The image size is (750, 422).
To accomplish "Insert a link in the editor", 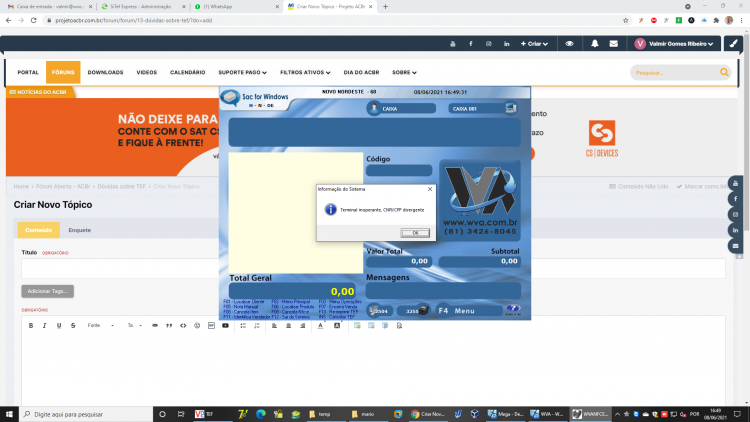I will (155, 325).
